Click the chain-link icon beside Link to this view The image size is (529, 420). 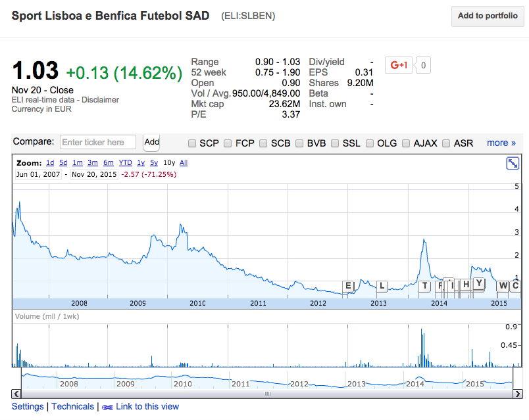coord(107,408)
